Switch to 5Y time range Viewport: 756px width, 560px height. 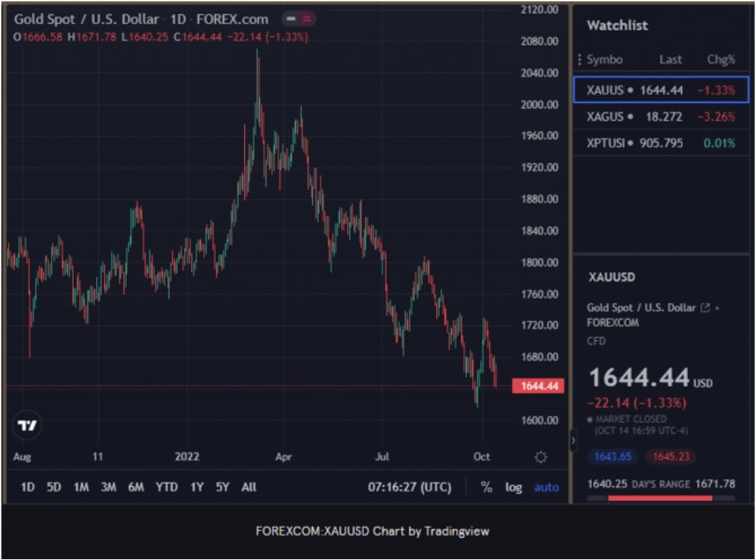(x=222, y=488)
